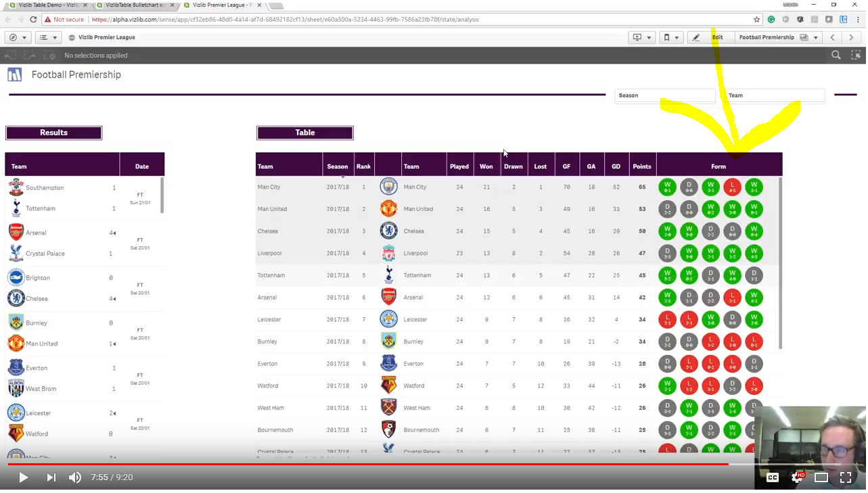Click the Chelsea crest in table

[x=388, y=231]
